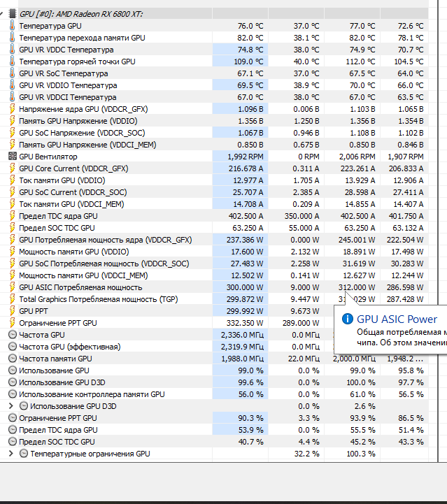Image resolution: width=447 pixels, height=504 pixels.
Task: Click the 37.0 °C GPU temperature minimum
Action: (306, 26)
